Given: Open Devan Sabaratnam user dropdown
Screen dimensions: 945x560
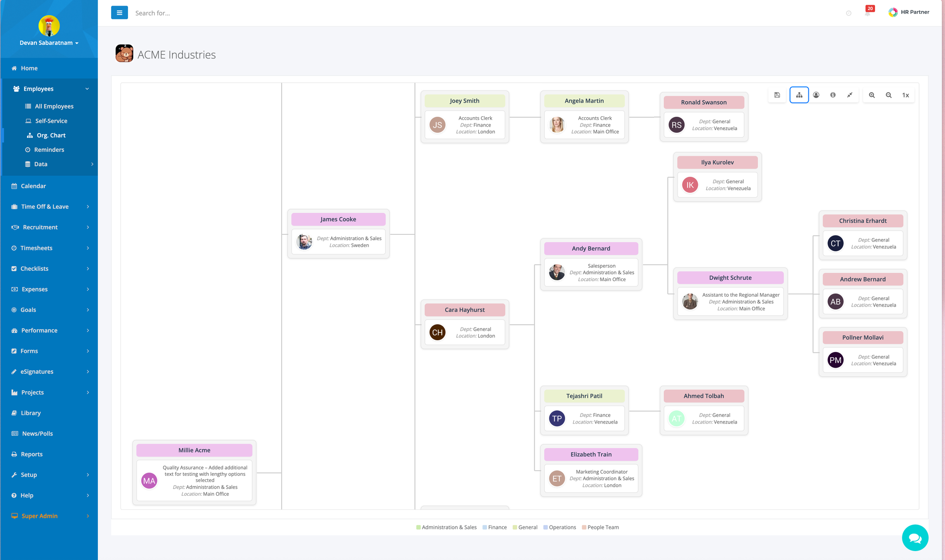Looking at the screenshot, I should [x=49, y=43].
